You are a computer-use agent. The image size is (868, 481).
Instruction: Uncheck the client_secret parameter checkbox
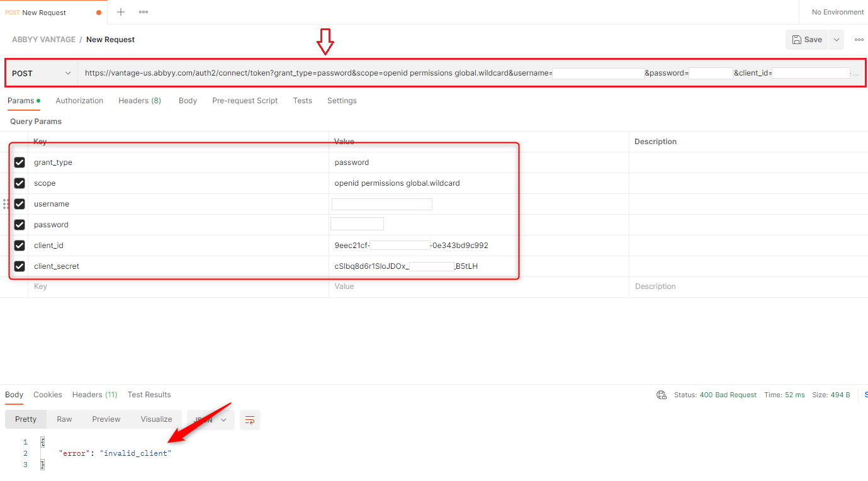click(x=20, y=266)
